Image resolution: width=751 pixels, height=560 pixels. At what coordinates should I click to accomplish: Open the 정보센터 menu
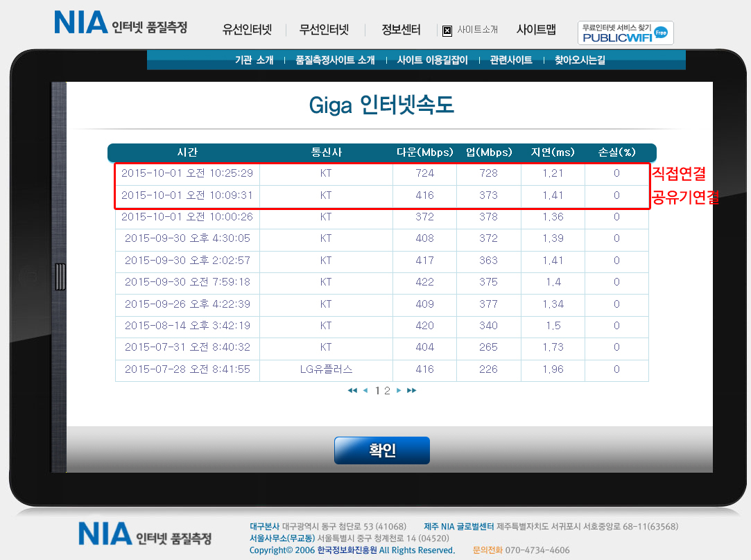(401, 30)
